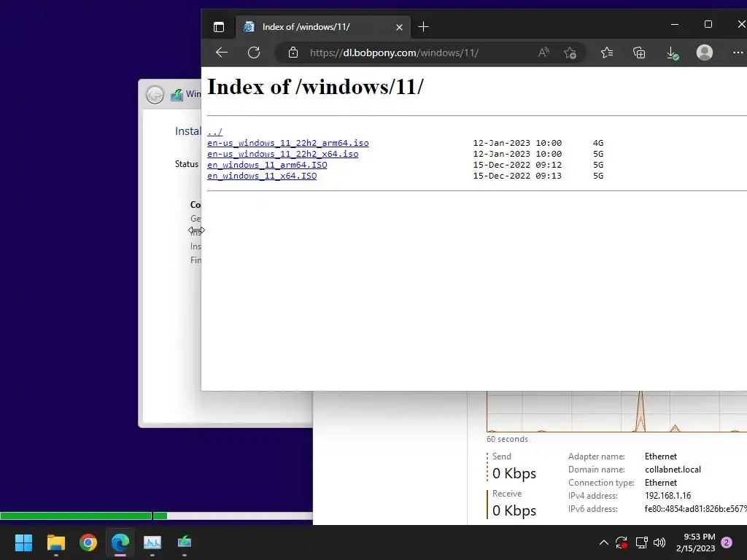Click the Windows Setup title icon

[x=177, y=95]
